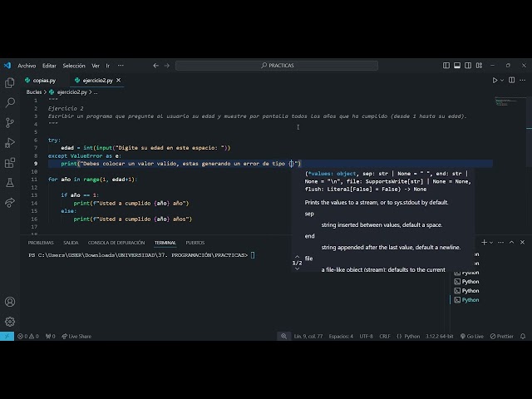The width and height of the screenshot is (532, 399).
Task: Show next signature in tooltip
Action: point(298,268)
